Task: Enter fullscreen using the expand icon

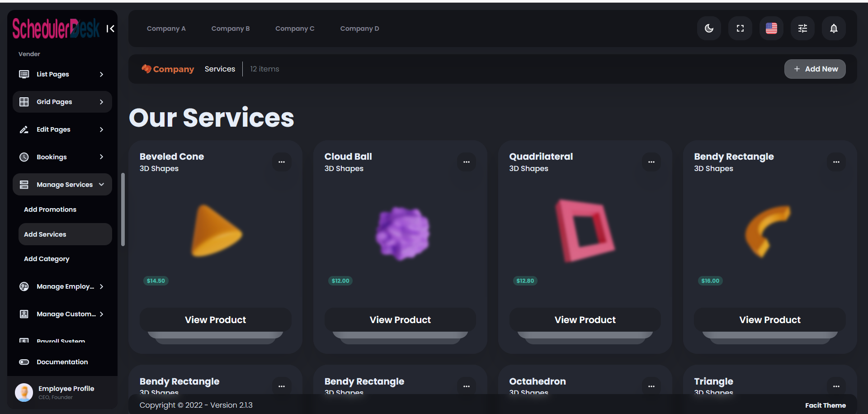Action: 740,29
